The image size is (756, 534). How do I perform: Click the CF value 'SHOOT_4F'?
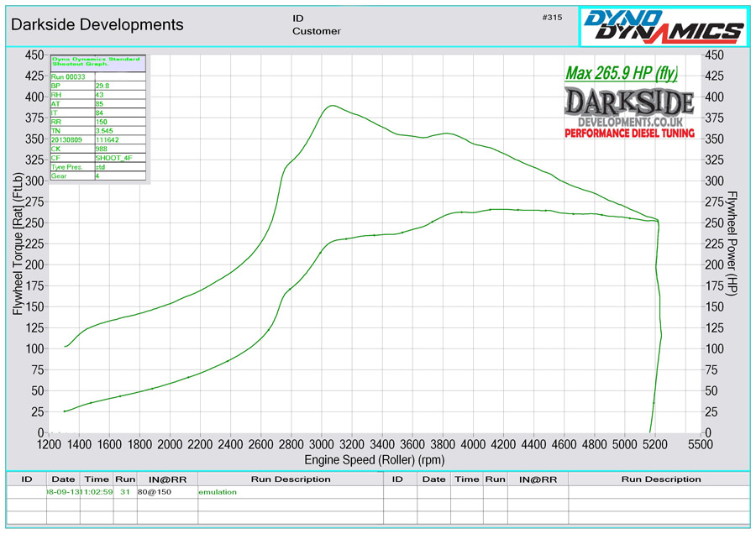[113, 158]
